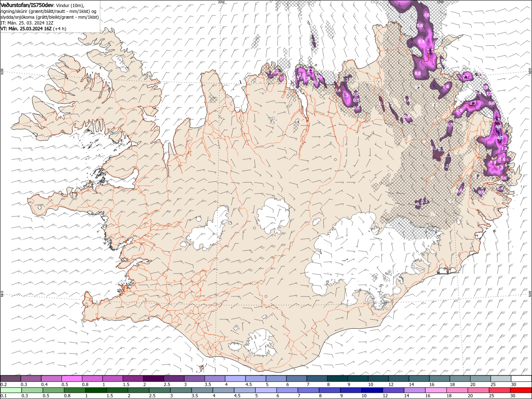Pick the navy blue 10 swatch in lower legend
Image resolution: width=532 pixels, height=399 pixels.
coord(372,390)
